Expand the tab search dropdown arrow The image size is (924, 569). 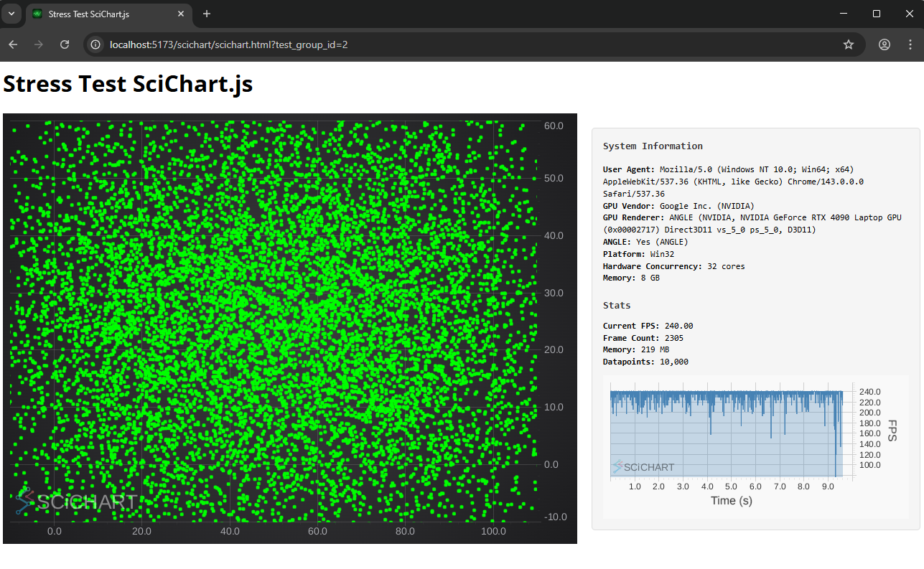click(x=11, y=14)
